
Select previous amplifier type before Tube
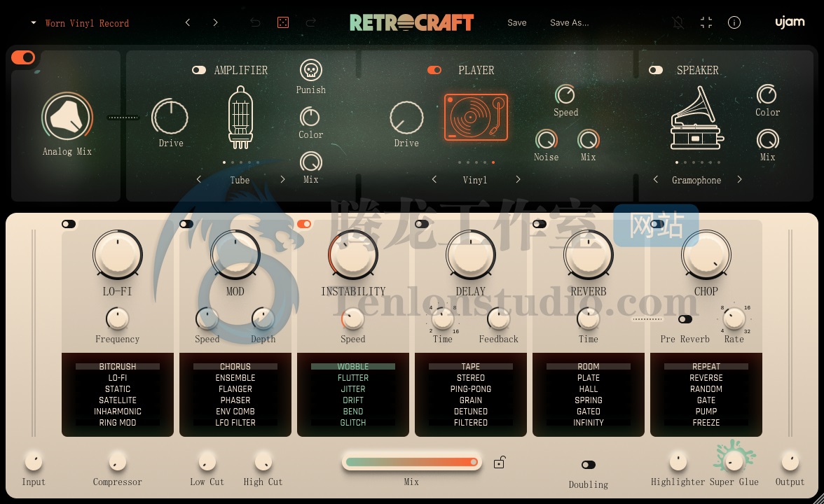click(x=199, y=179)
